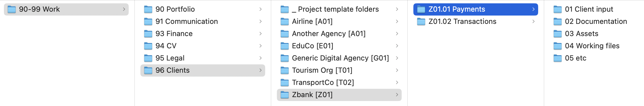Click the Airline [A01] folder icon
The height and width of the screenshot is (106, 644).
pos(285,22)
